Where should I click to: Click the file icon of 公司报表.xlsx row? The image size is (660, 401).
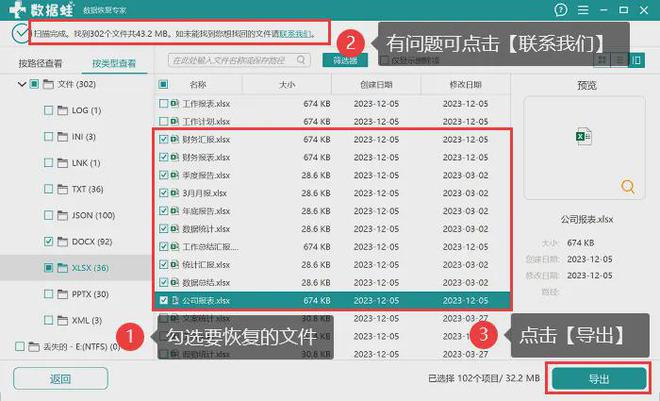click(175, 300)
